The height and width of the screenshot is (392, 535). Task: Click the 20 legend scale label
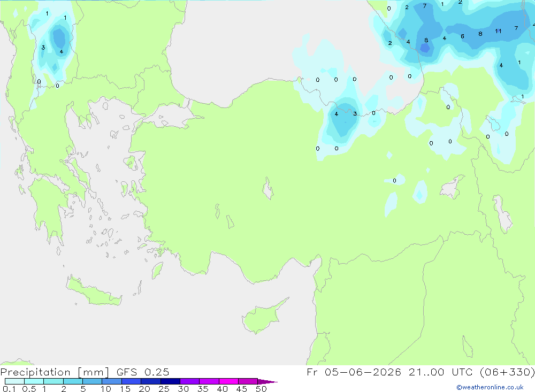144,389
